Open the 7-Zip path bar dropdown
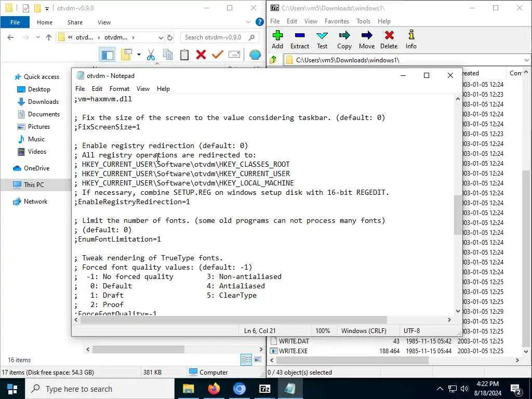The width and height of the screenshot is (532, 399). [527, 60]
